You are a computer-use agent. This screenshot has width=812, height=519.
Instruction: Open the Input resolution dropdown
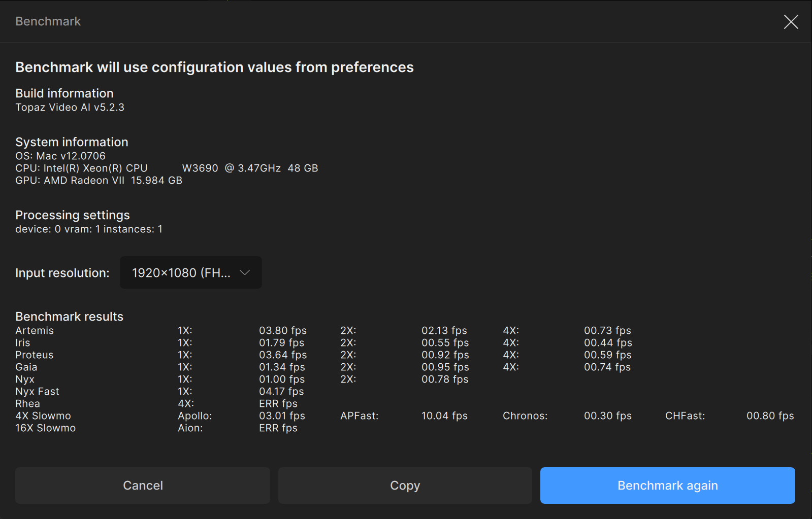point(191,272)
